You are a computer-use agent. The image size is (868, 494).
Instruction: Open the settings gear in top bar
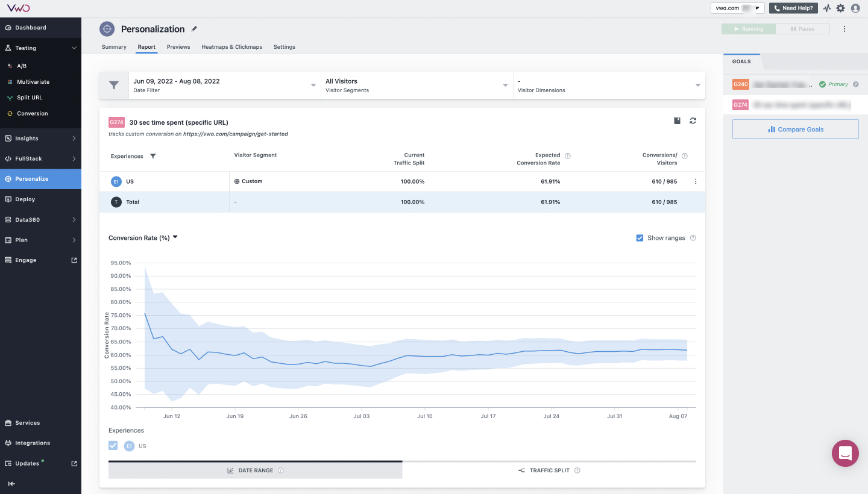840,8
